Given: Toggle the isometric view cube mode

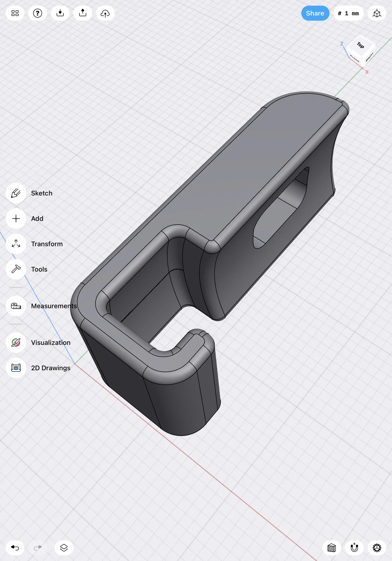Looking at the screenshot, I should pos(376,13).
